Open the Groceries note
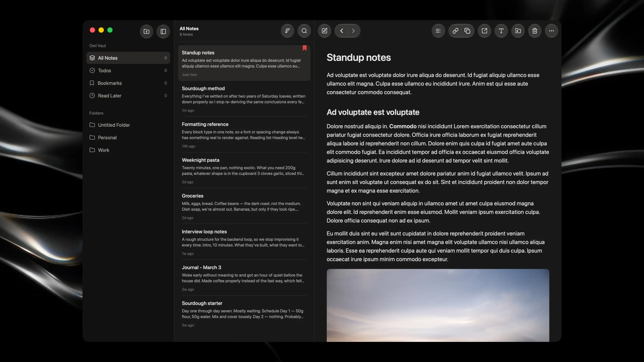The width and height of the screenshot is (644, 362). tap(244, 206)
